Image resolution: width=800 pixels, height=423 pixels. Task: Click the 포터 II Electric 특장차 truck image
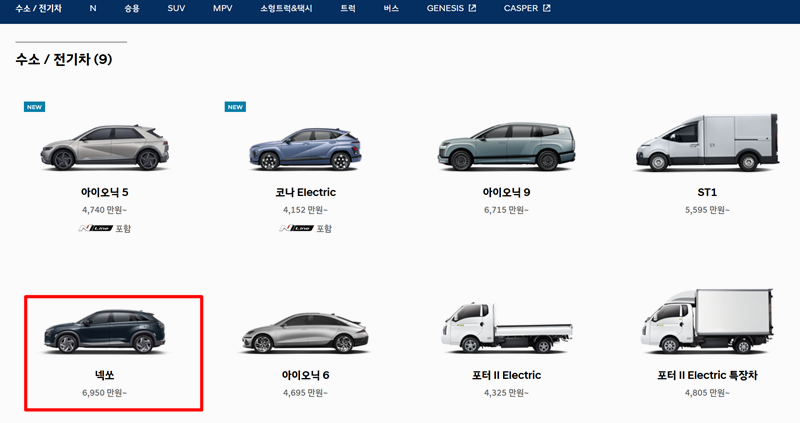pos(707,321)
